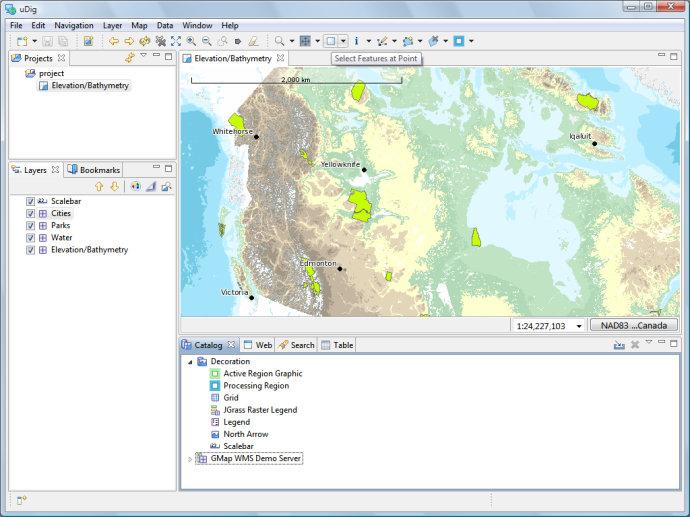
Task: Expand the GMap WMS Demo Server node
Action: click(x=190, y=459)
